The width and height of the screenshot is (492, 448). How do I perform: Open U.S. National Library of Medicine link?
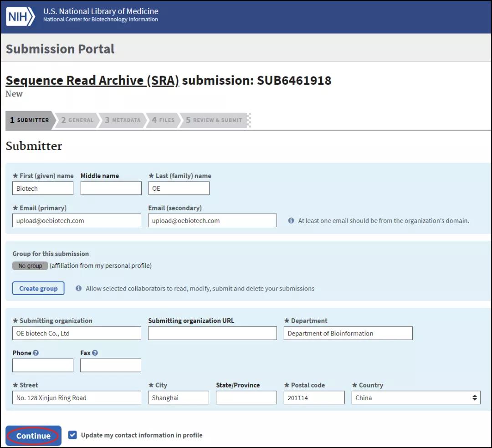(x=101, y=11)
